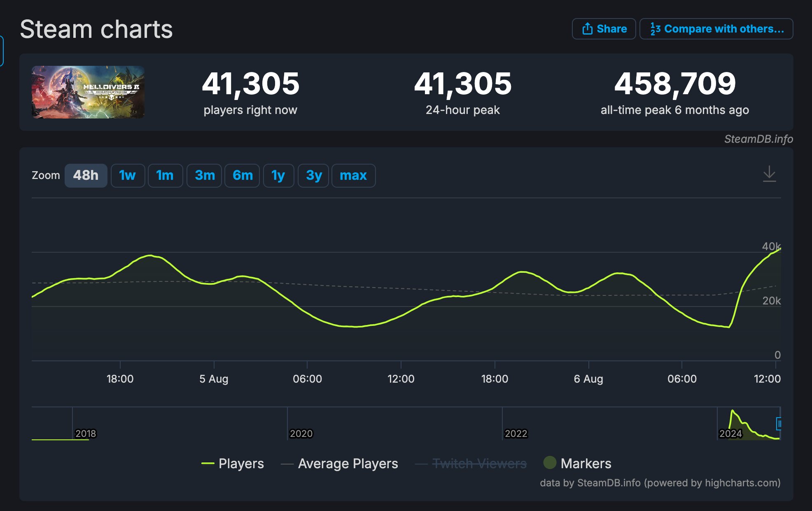Click the 40k y-axis label
Screen dimensions: 812x511
click(771, 246)
